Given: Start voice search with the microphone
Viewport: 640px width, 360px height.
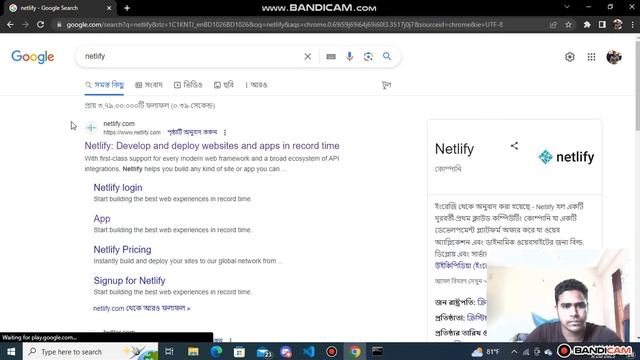Looking at the screenshot, I should point(349,56).
